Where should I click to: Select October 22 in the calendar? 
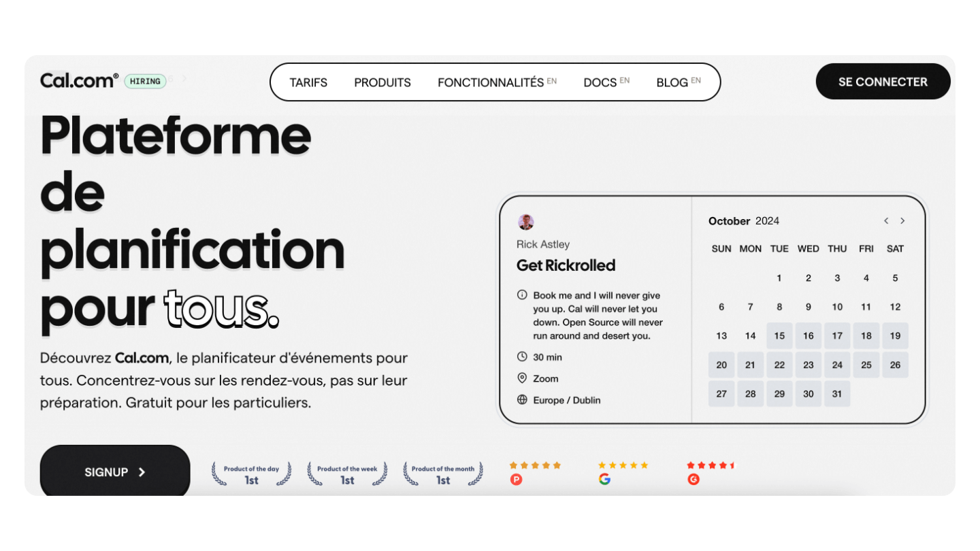pyautogui.click(x=779, y=365)
